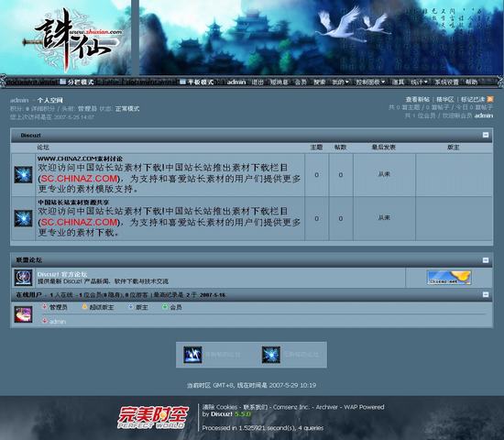Click the RSS feed icon near 标记已读
The width and height of the screenshot is (504, 440).
tap(490, 99)
